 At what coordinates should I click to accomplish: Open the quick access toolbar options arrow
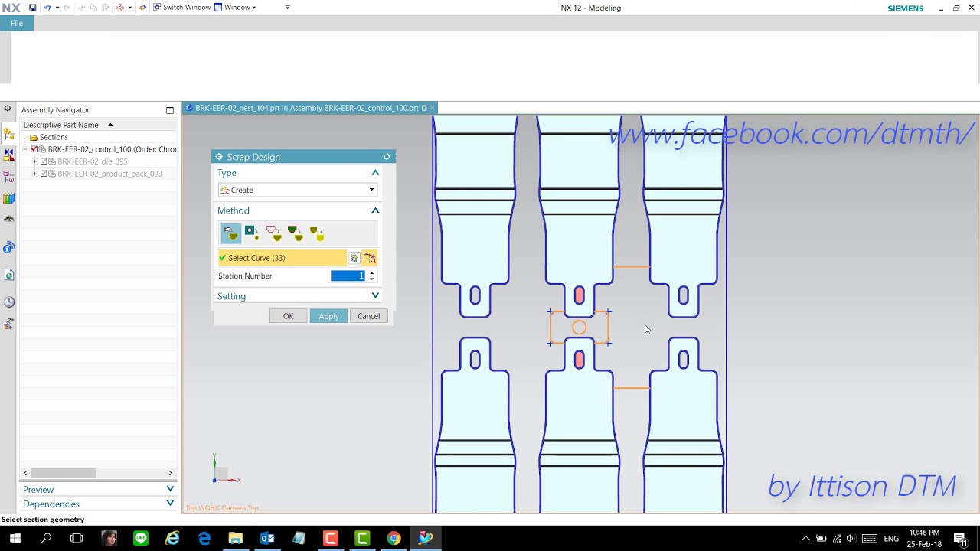coord(287,8)
